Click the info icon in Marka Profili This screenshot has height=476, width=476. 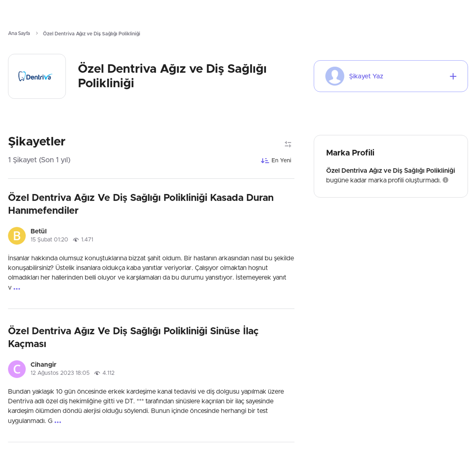[445, 180]
